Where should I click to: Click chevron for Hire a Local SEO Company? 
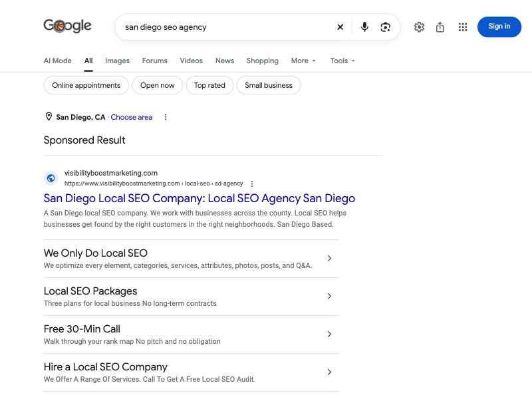click(329, 372)
